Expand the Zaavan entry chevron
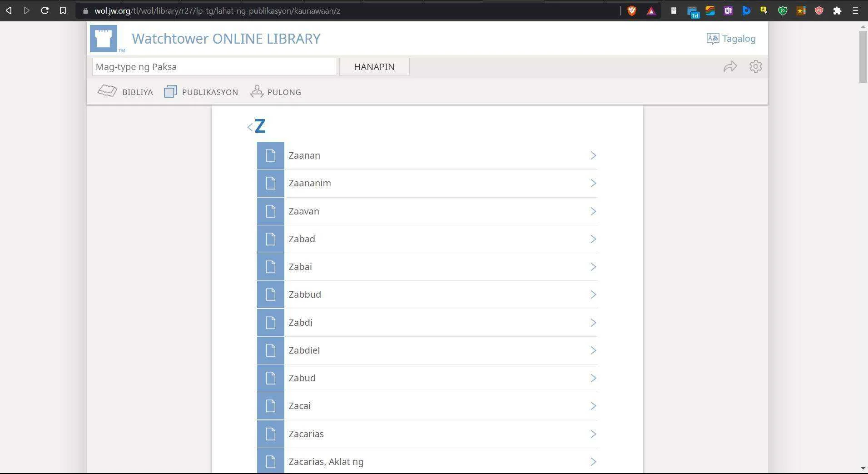Screen dimensions: 868x474 (593, 211)
